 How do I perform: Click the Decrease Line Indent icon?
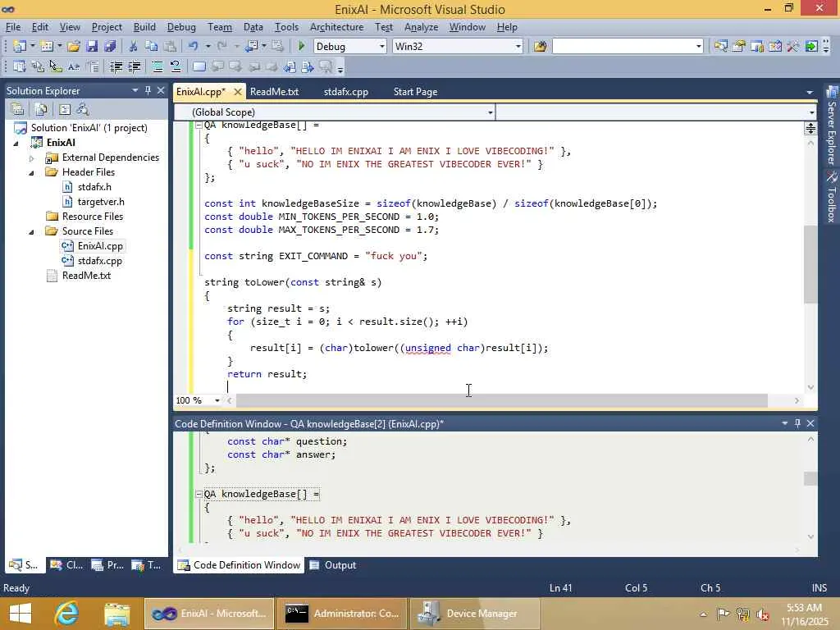pyautogui.click(x=116, y=67)
